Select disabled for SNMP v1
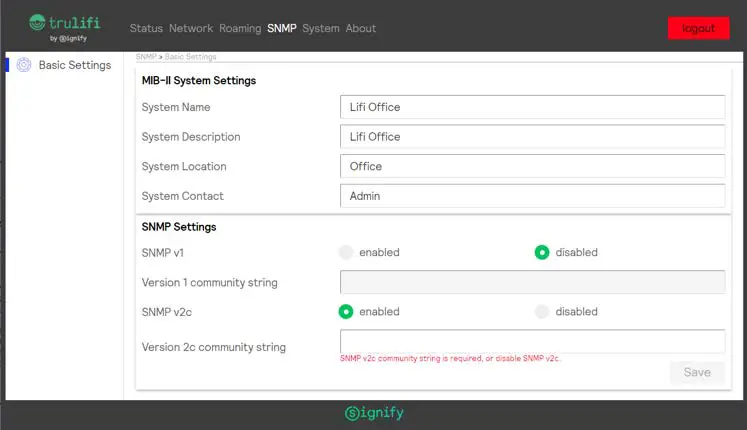The image size is (747, 430). coord(542,252)
